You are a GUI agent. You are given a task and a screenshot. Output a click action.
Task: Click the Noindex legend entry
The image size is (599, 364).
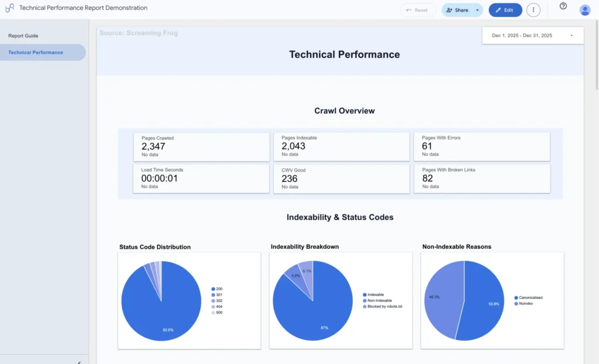524,303
